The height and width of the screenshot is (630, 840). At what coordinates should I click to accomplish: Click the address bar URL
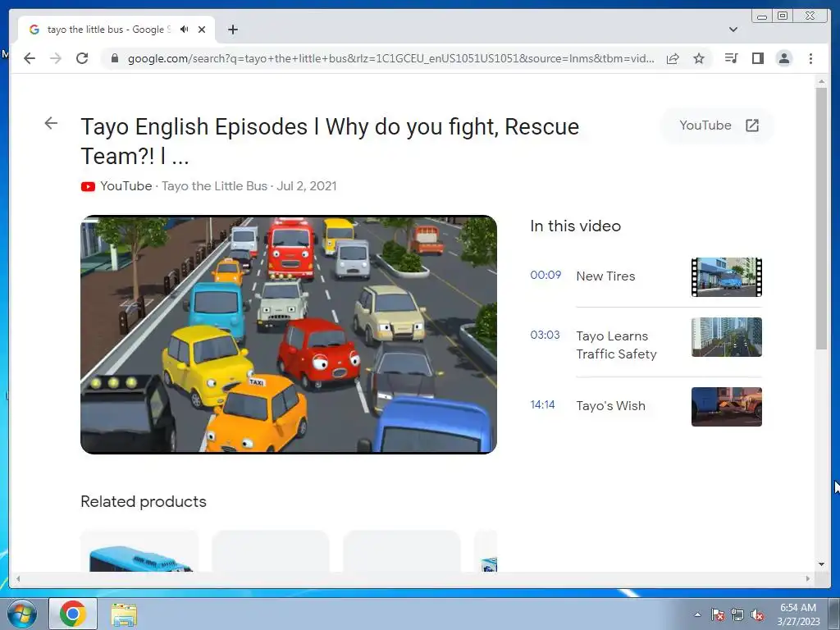tap(391, 58)
